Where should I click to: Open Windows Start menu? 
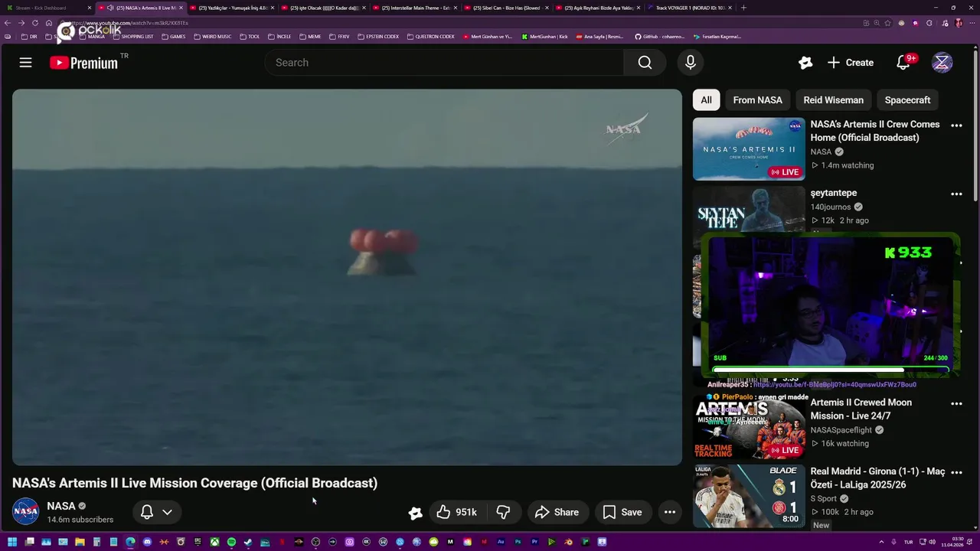[12, 542]
